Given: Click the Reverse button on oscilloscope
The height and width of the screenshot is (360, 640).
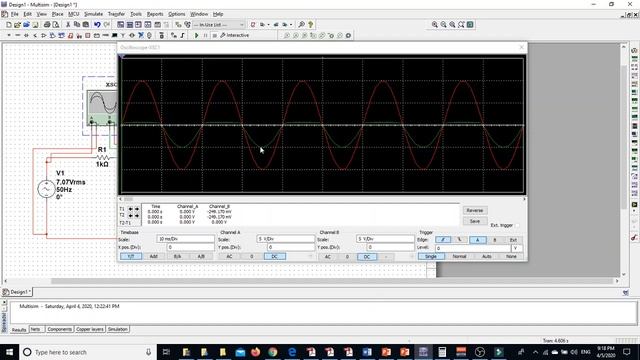Looking at the screenshot, I should point(475,210).
